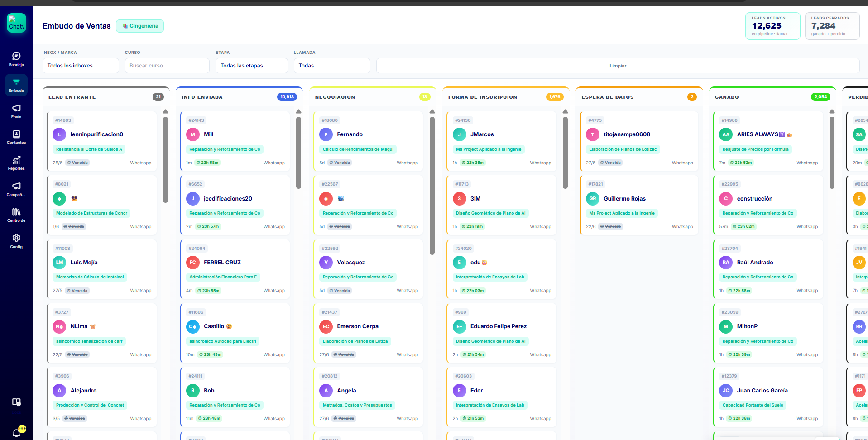Screen dimensions: 868x440
Task: Click the Negociacion column header
Action: pyautogui.click(x=373, y=97)
